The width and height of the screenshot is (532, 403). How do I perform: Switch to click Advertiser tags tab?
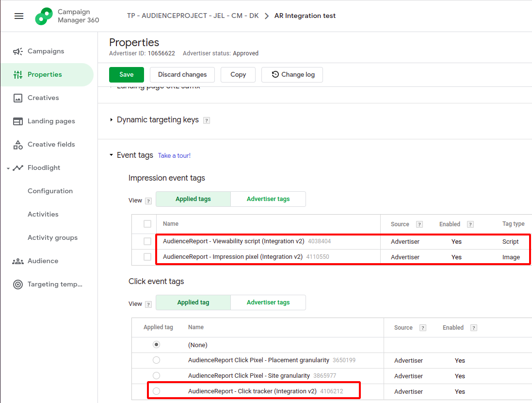(268, 302)
